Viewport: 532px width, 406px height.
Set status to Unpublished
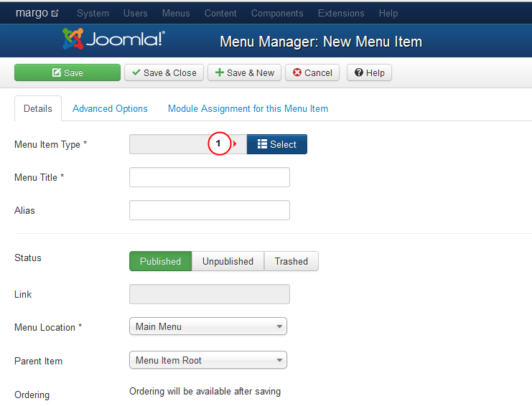click(228, 261)
